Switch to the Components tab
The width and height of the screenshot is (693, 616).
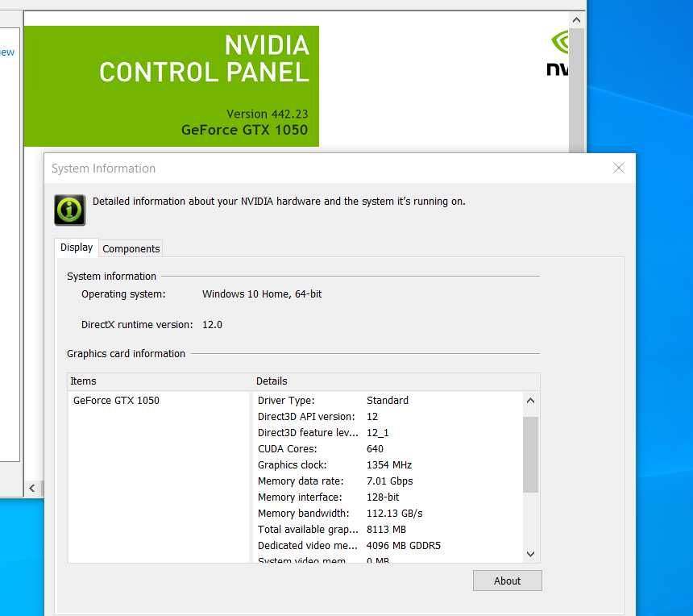(131, 249)
